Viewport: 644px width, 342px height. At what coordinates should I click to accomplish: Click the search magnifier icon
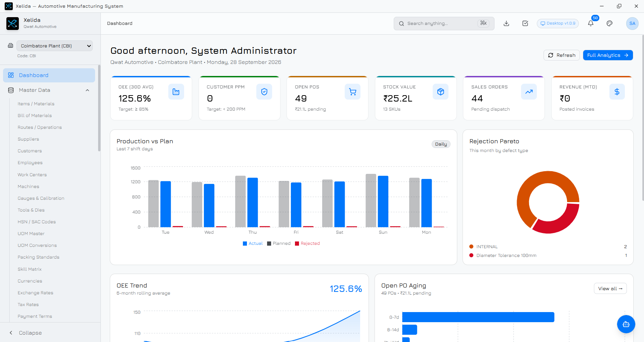[x=401, y=24]
